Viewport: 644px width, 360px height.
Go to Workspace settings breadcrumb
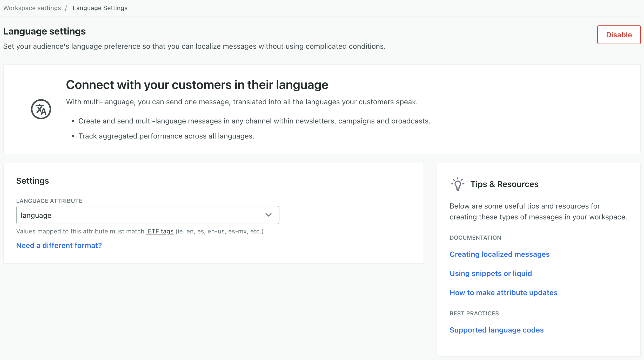click(32, 8)
